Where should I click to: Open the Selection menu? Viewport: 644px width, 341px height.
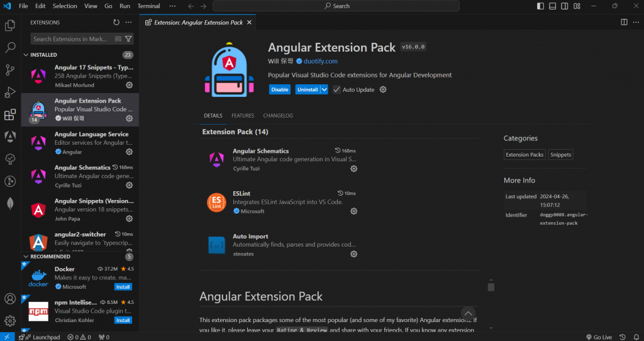tap(65, 6)
